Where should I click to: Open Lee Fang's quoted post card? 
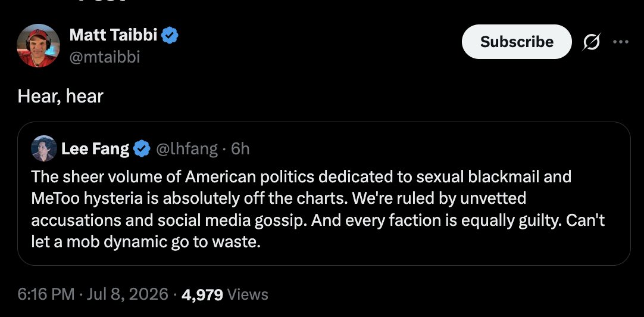(324, 194)
